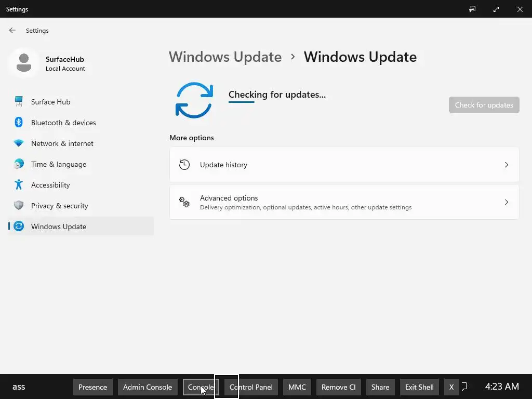532x399 pixels.
Task: Click the 'Settings' label next to the back arrow
Action: (x=37, y=31)
